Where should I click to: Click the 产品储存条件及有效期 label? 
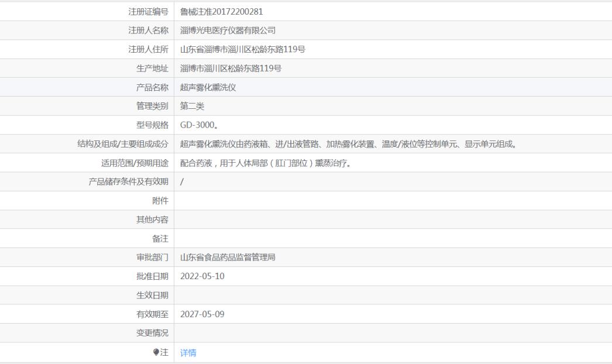[128, 181]
